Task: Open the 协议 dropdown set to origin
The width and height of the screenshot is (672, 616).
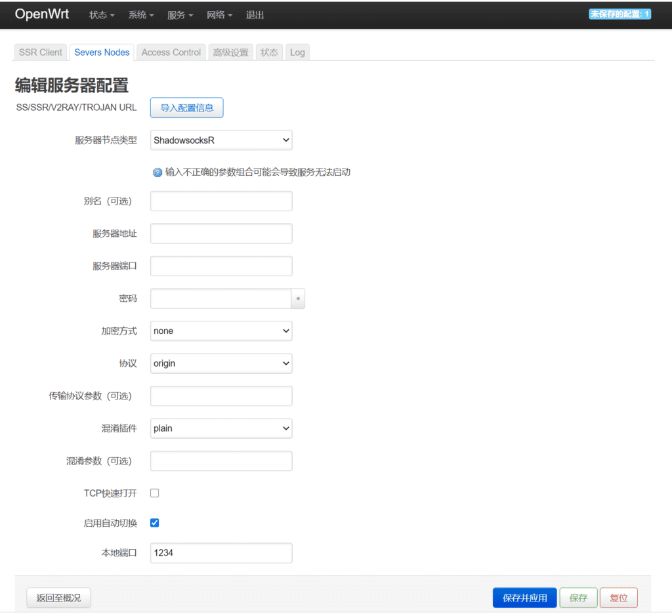Action: [220, 363]
